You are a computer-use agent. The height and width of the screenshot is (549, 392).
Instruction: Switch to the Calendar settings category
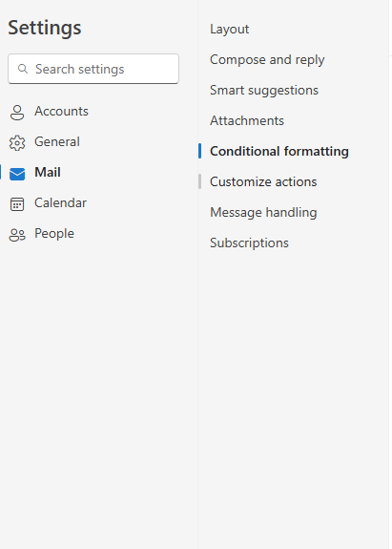pos(60,202)
